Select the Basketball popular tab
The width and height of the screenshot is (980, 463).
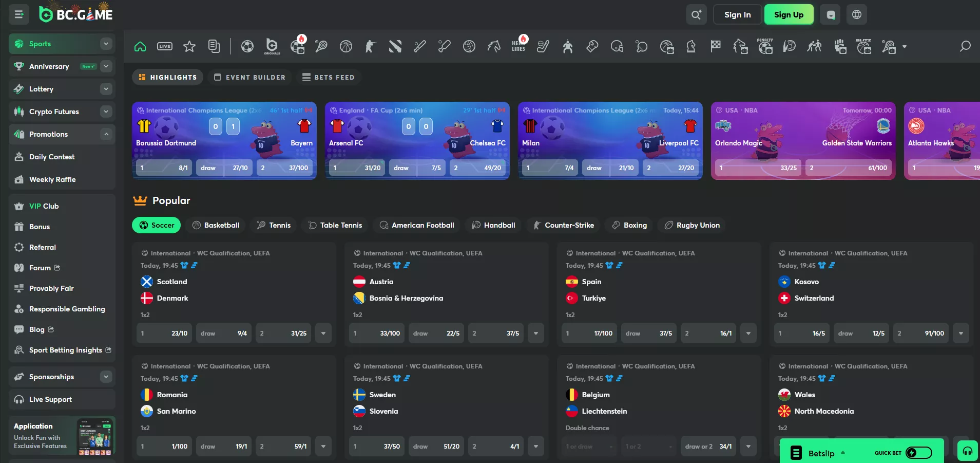coord(216,225)
